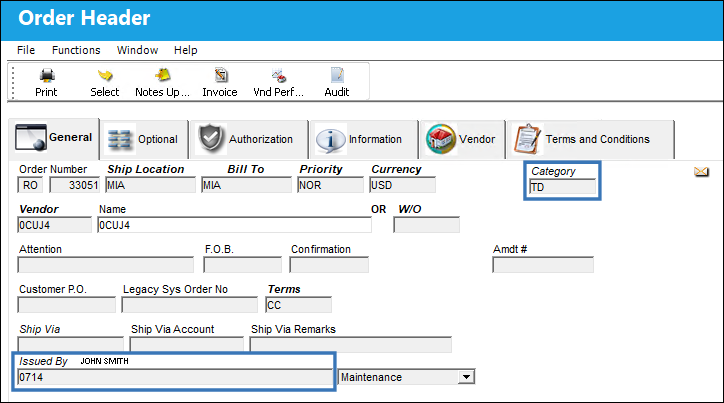Click the Attention field
Screen dimensions: 724x403
pos(106,265)
